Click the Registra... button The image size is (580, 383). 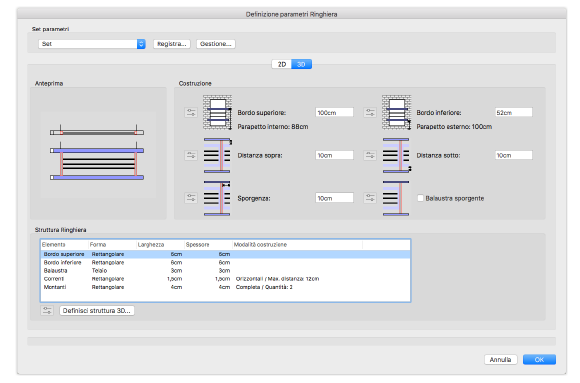[172, 44]
